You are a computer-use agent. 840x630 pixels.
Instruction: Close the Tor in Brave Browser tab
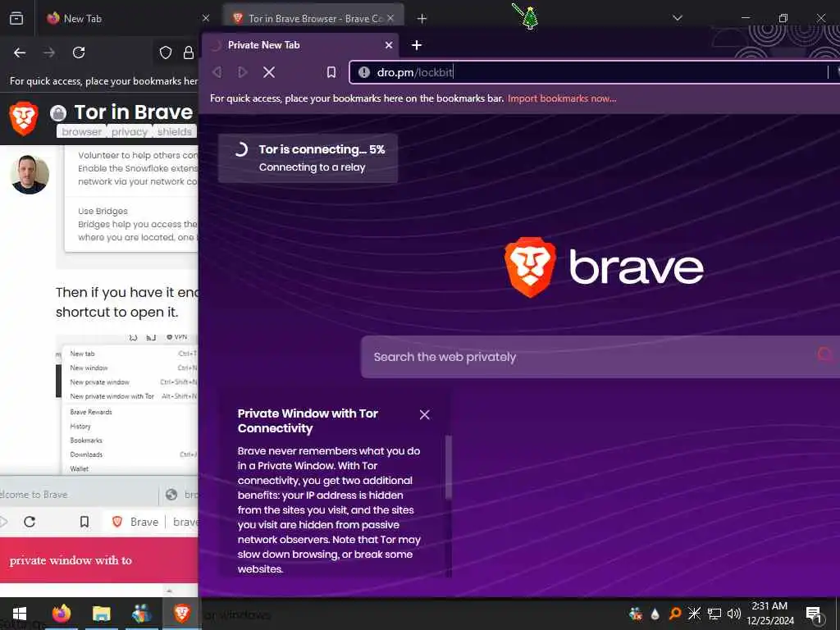click(x=390, y=18)
